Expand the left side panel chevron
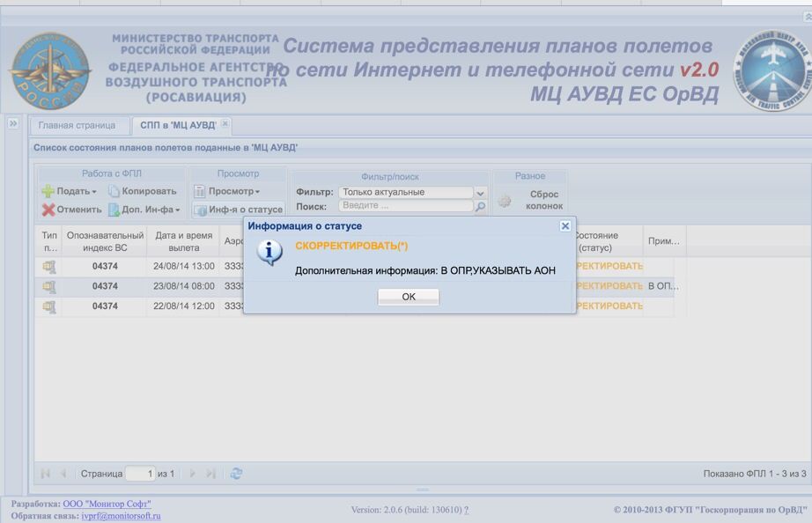 click(13, 123)
